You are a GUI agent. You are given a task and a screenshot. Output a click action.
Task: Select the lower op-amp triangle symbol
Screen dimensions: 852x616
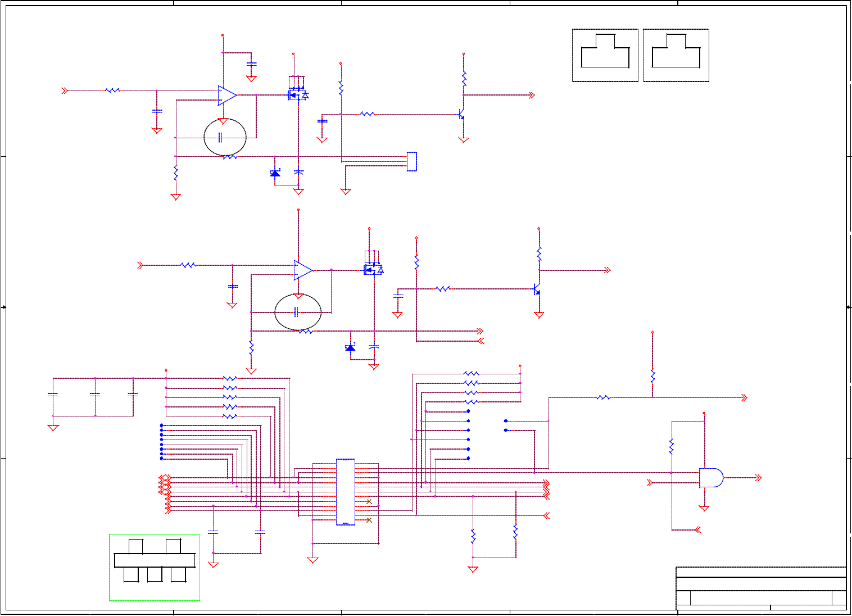(x=303, y=270)
